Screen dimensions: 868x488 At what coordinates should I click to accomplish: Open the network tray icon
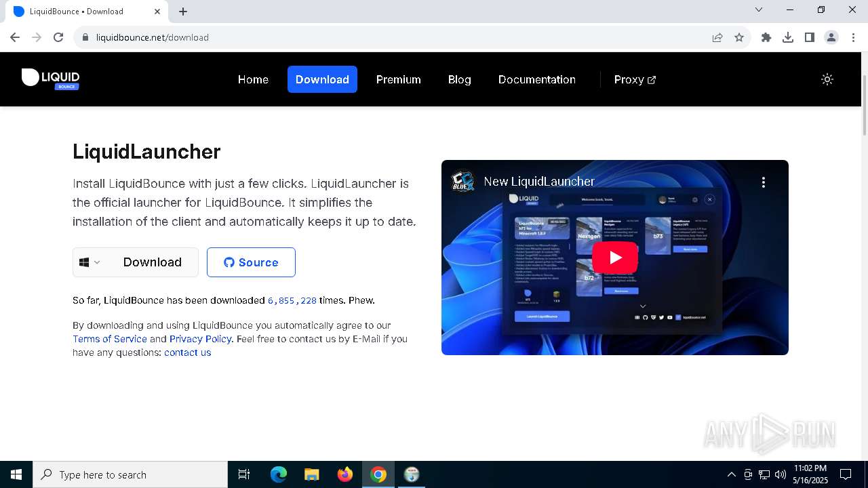click(764, 474)
